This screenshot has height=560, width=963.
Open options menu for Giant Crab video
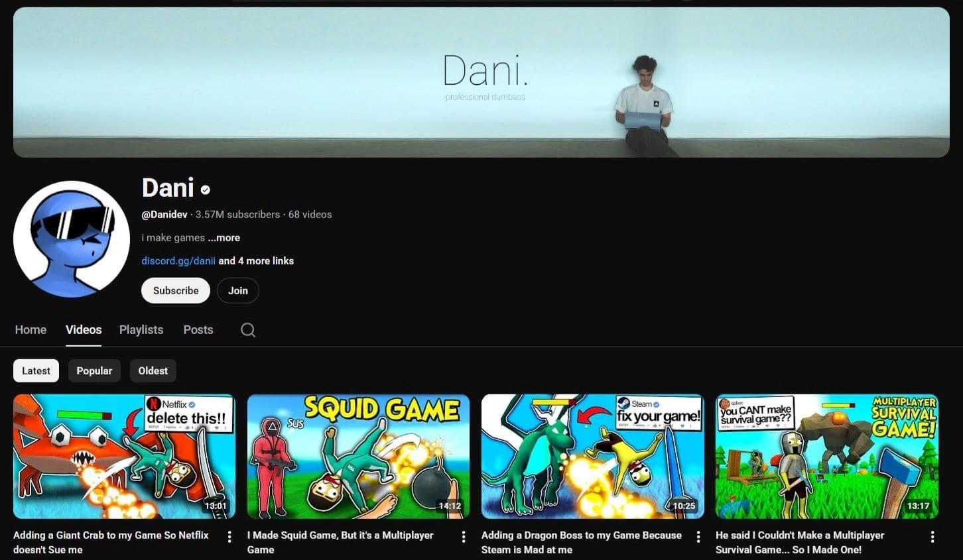pyautogui.click(x=229, y=537)
